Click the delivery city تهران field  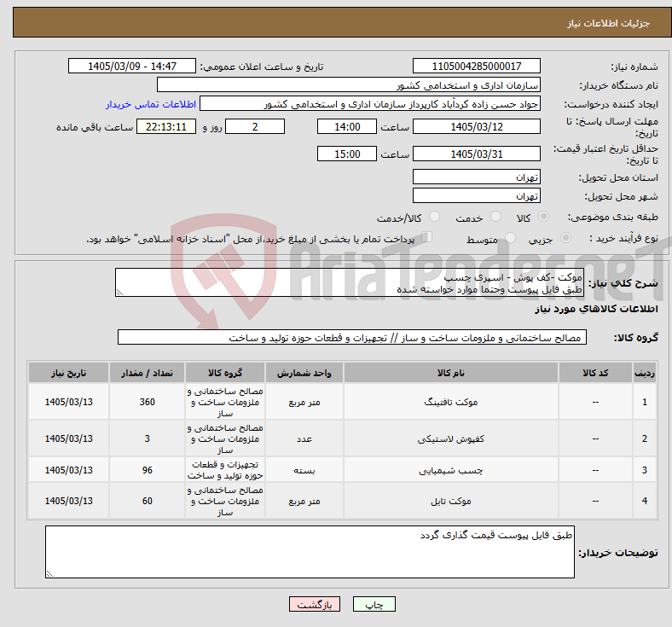(477, 195)
